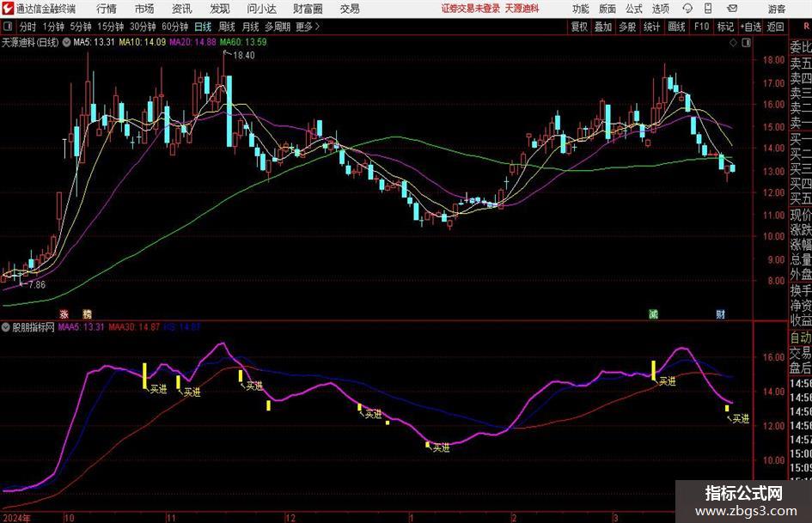Click the 画线 drawing tools button
Image resolution: width=812 pixels, height=523 pixels.
pyautogui.click(x=676, y=27)
